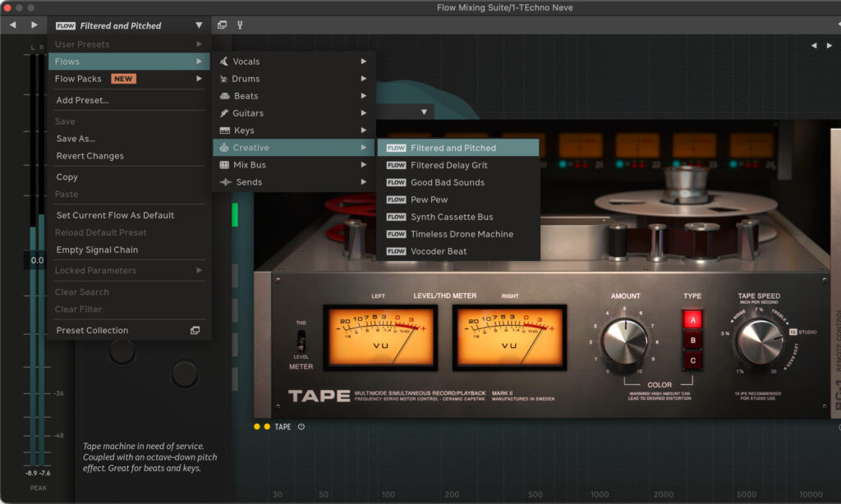Select the highlighted Filtered and Pitched flow
841x504 pixels.
458,148
